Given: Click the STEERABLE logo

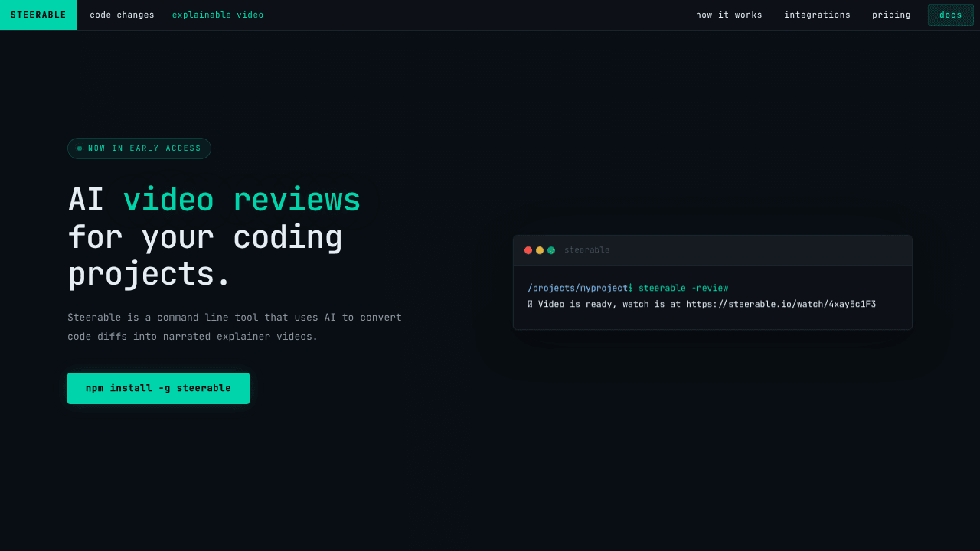Looking at the screenshot, I should 38,15.
